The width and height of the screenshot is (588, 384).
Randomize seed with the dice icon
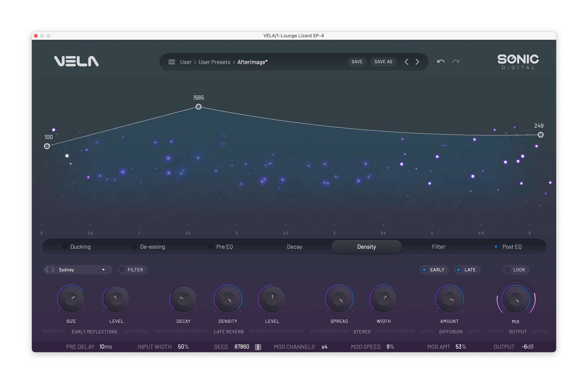(x=258, y=347)
